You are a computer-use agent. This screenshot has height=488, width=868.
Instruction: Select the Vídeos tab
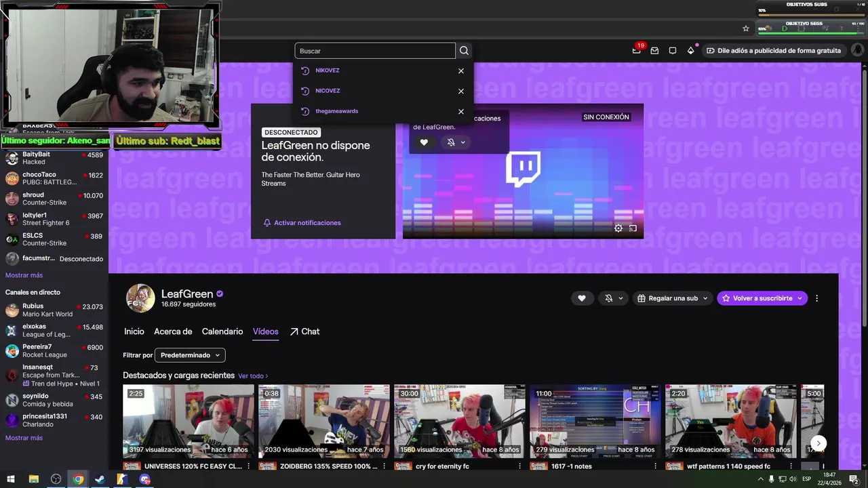[x=266, y=331]
